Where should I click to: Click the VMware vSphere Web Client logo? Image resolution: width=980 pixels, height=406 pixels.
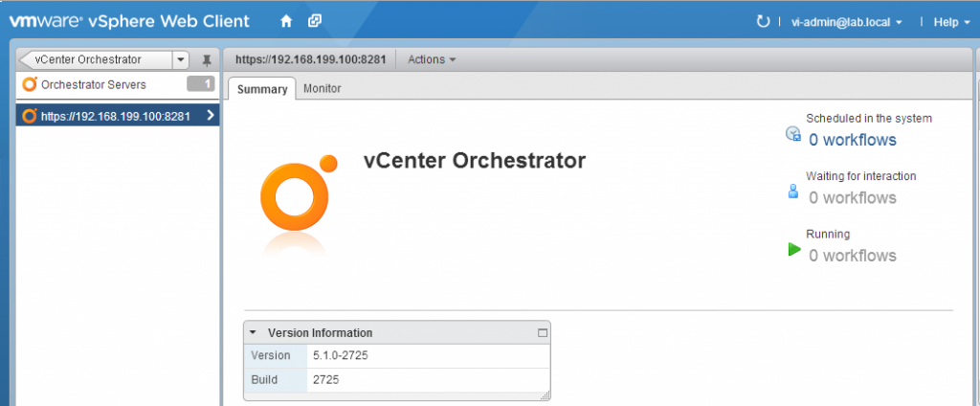pyautogui.click(x=129, y=21)
